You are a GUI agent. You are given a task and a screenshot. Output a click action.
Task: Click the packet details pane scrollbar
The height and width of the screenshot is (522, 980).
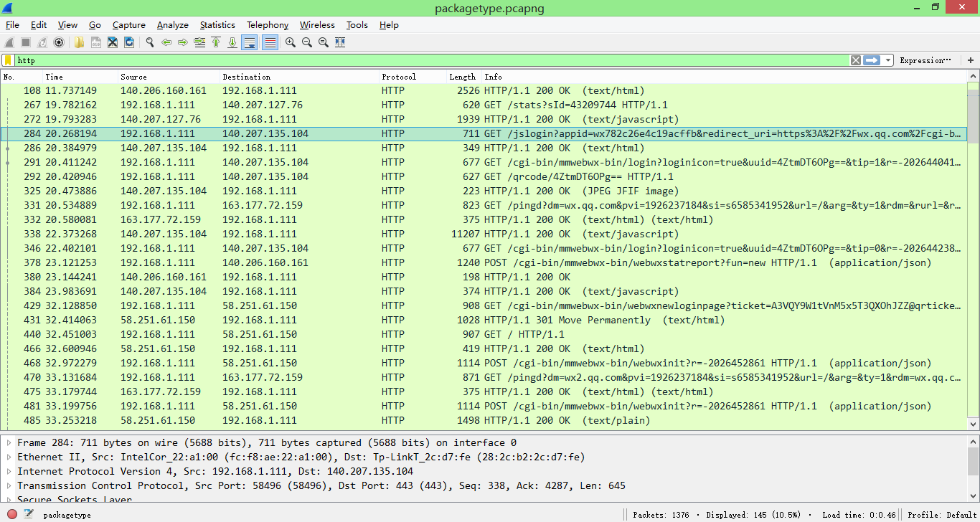(973, 469)
